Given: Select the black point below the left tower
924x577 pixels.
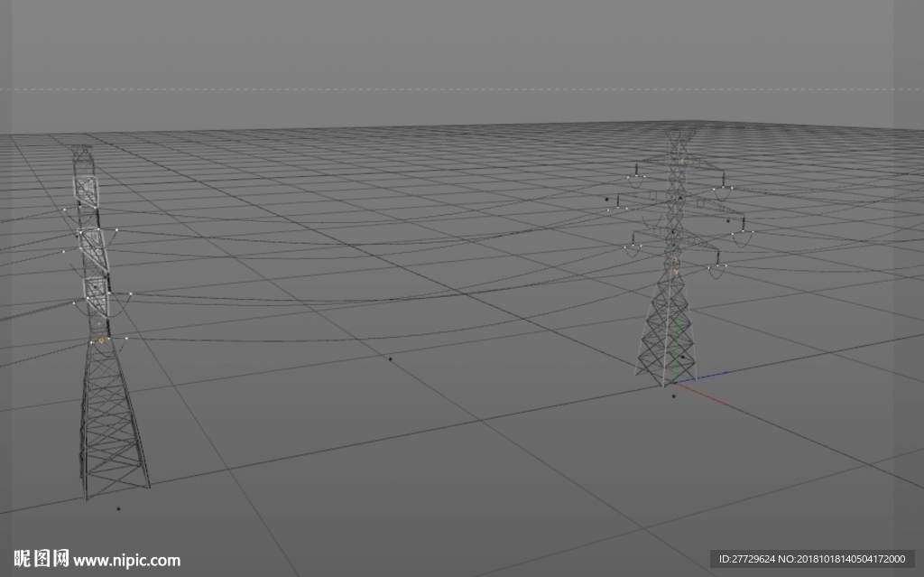Looking at the screenshot, I should (x=118, y=508).
